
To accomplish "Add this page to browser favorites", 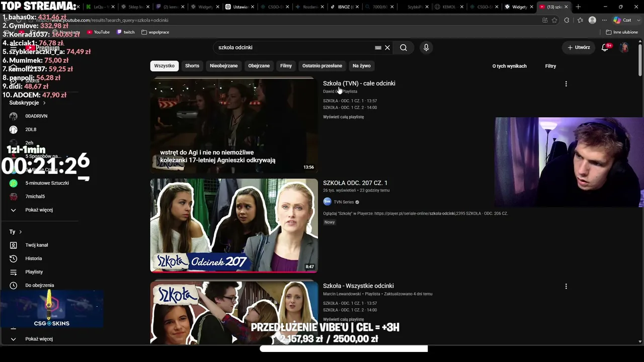I will (x=554, y=20).
